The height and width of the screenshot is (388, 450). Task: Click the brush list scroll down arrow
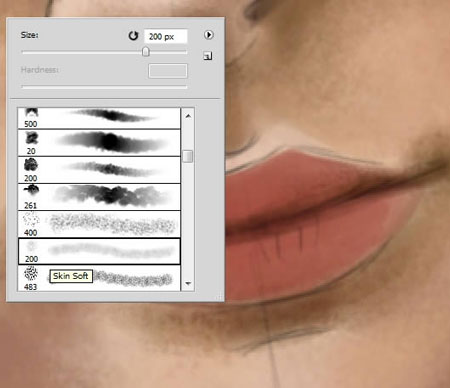click(188, 283)
